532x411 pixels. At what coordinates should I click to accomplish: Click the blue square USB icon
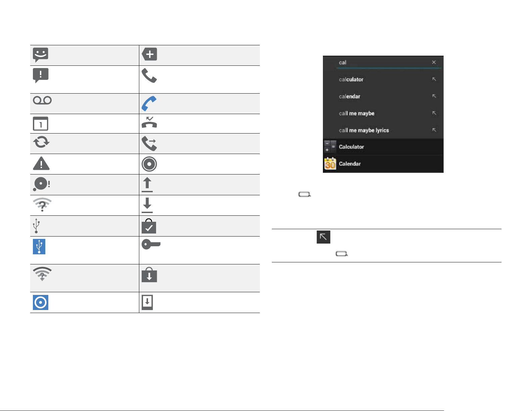click(39, 247)
